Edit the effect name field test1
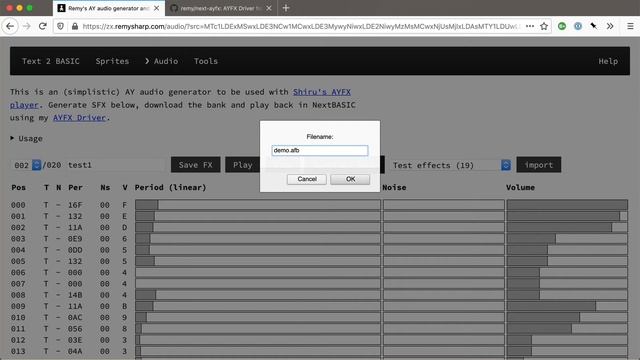Viewport: 640px width, 360px height. click(x=116, y=165)
